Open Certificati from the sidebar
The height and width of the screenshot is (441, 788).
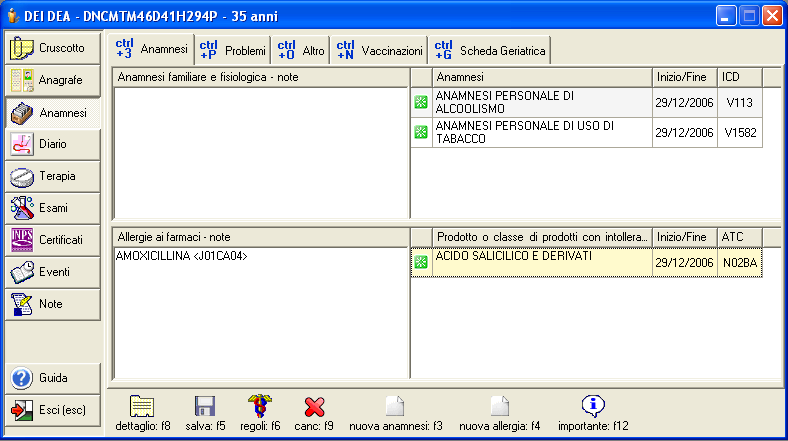[x=53, y=240]
